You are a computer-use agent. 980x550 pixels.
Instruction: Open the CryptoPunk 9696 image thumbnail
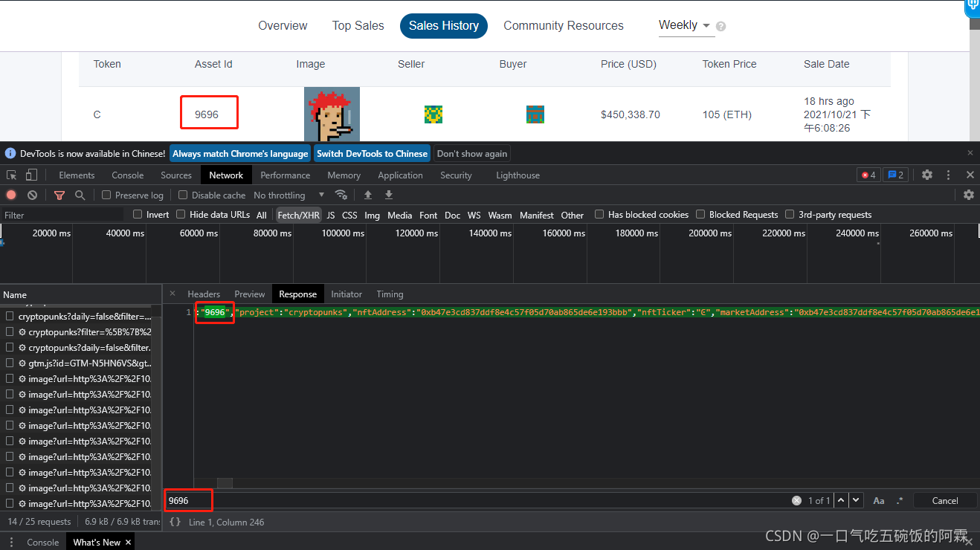tap(332, 114)
